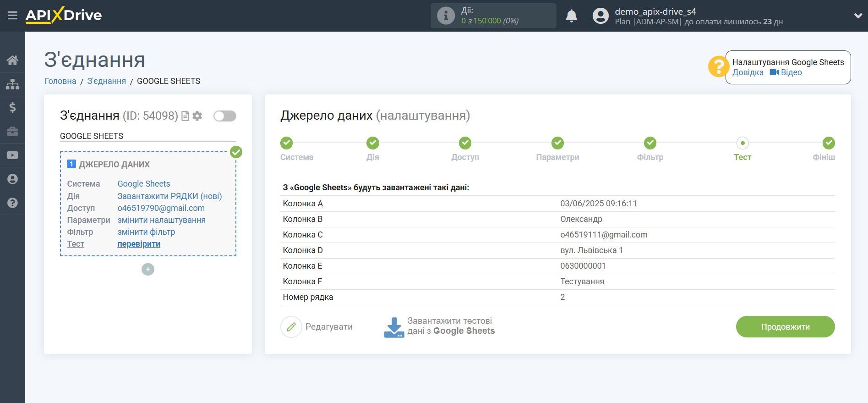Go to Головна breadcrumb
The height and width of the screenshot is (403, 868).
point(60,81)
